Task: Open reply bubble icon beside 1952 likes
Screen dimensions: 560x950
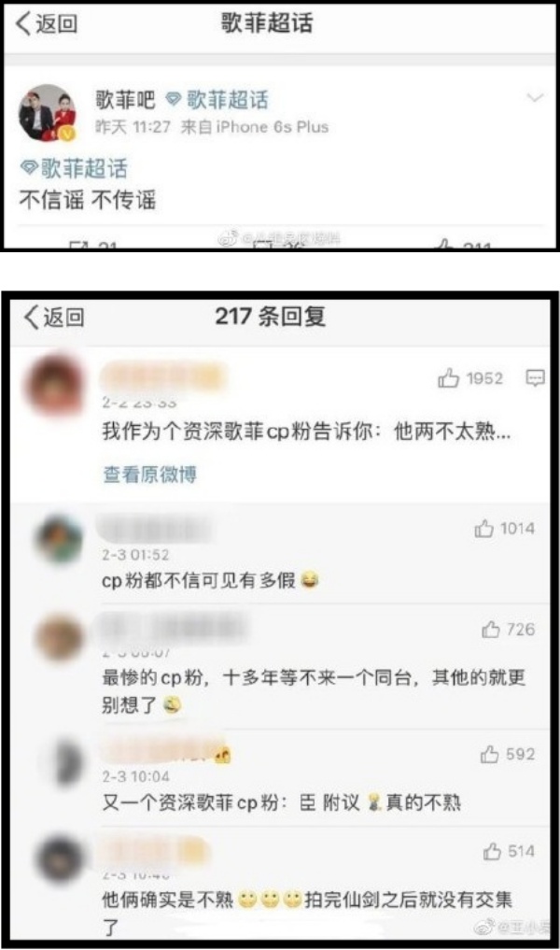Action: click(x=535, y=378)
